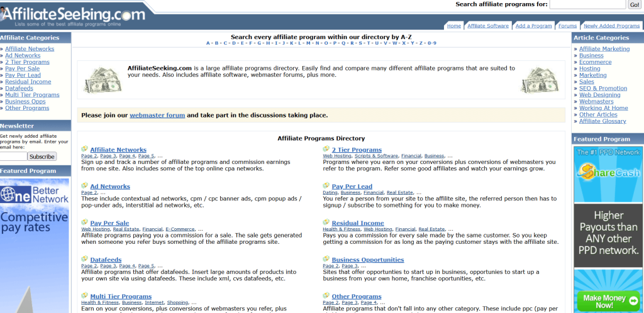Open Residual Income in left sidebar
The image size is (644, 313).
28,82
